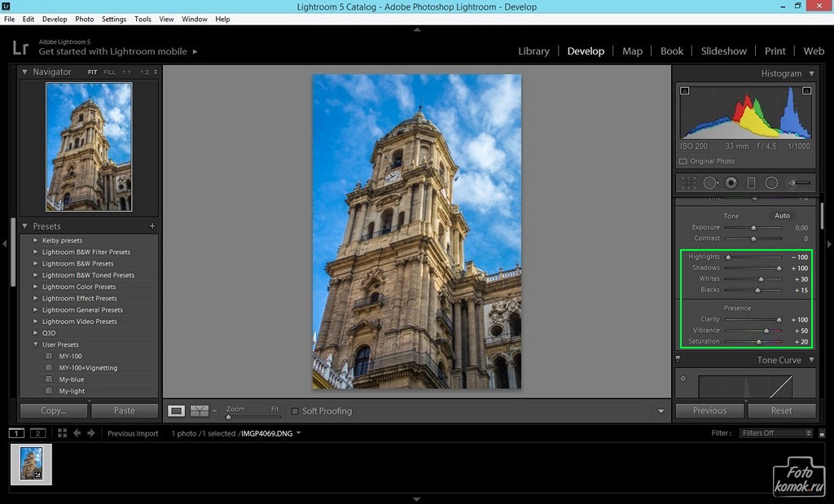Viewport: 834px width, 504px height.
Task: Open the Filters Off dropdown
Action: 776,433
